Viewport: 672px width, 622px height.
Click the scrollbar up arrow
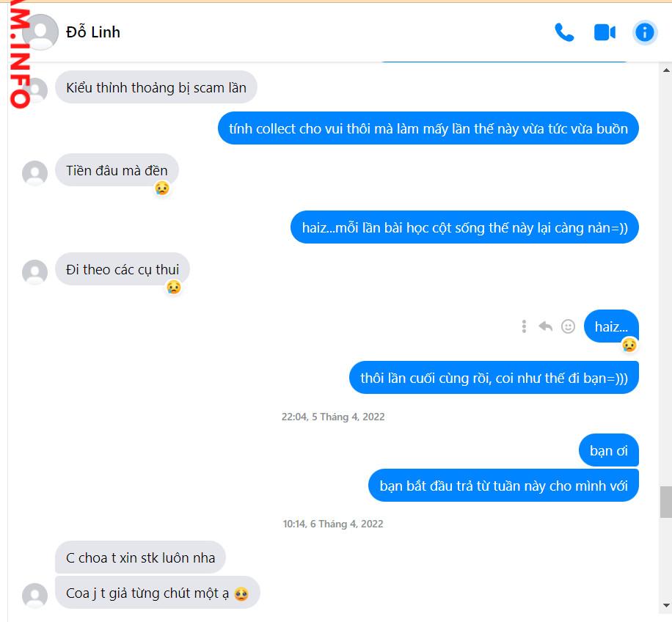(x=666, y=70)
